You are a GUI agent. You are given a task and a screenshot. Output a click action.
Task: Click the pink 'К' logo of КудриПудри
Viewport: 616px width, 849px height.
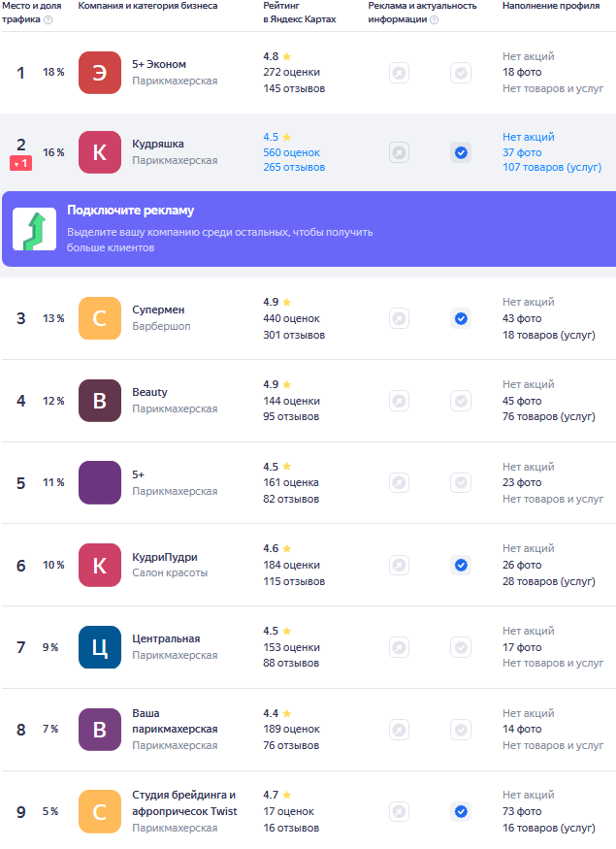(x=100, y=566)
